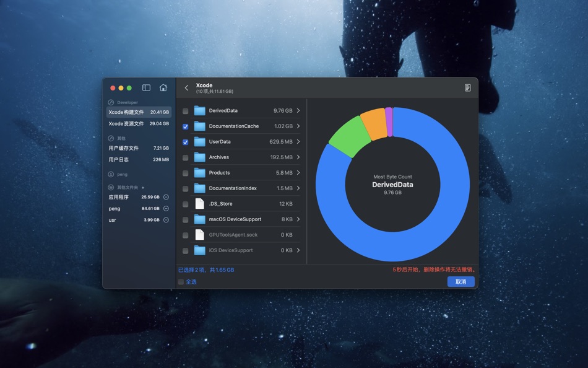Click the macOS DeviceSupport folder icon
The width and height of the screenshot is (588, 368).
(199, 219)
